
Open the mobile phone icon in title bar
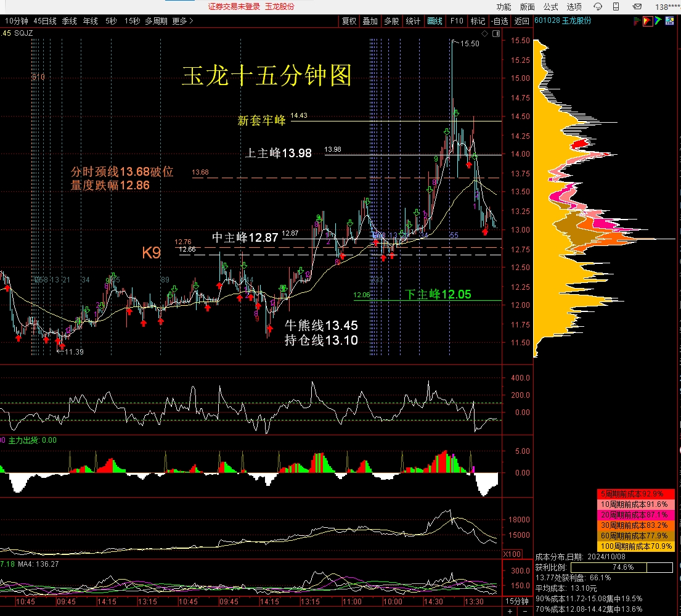[617, 7]
